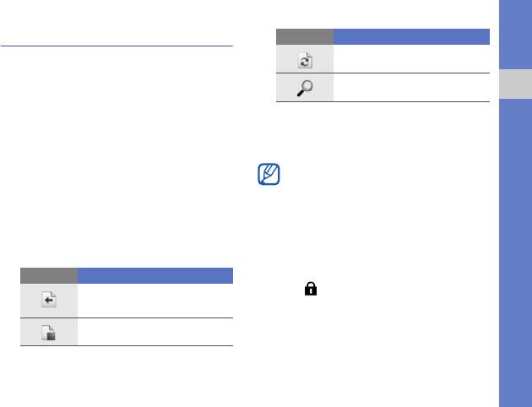Click blue header bar above back arrow row
Image resolution: width=532 pixels, height=407 pixels.
(x=155, y=275)
